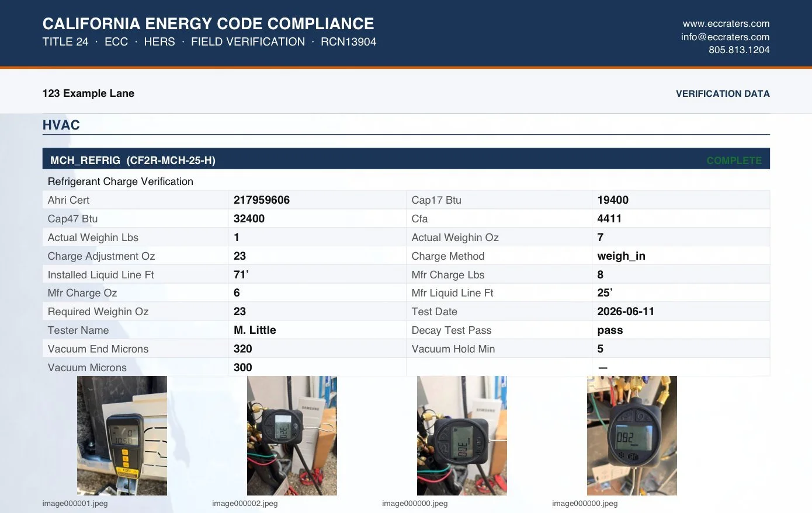Click the Ahri Cert value 217959606
The height and width of the screenshot is (513, 812).
(x=262, y=200)
